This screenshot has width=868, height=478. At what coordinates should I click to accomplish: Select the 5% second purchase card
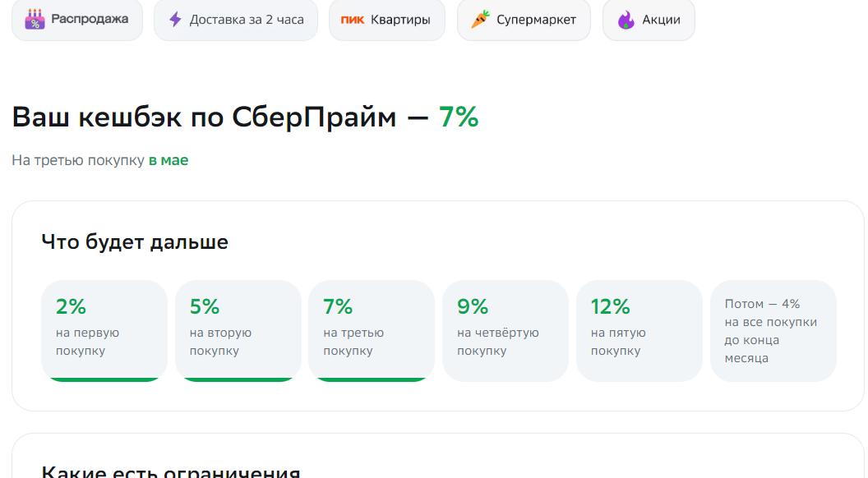(238, 331)
